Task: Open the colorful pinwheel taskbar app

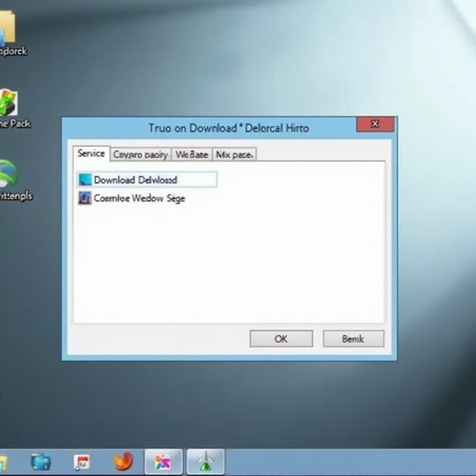Action: pos(163,462)
